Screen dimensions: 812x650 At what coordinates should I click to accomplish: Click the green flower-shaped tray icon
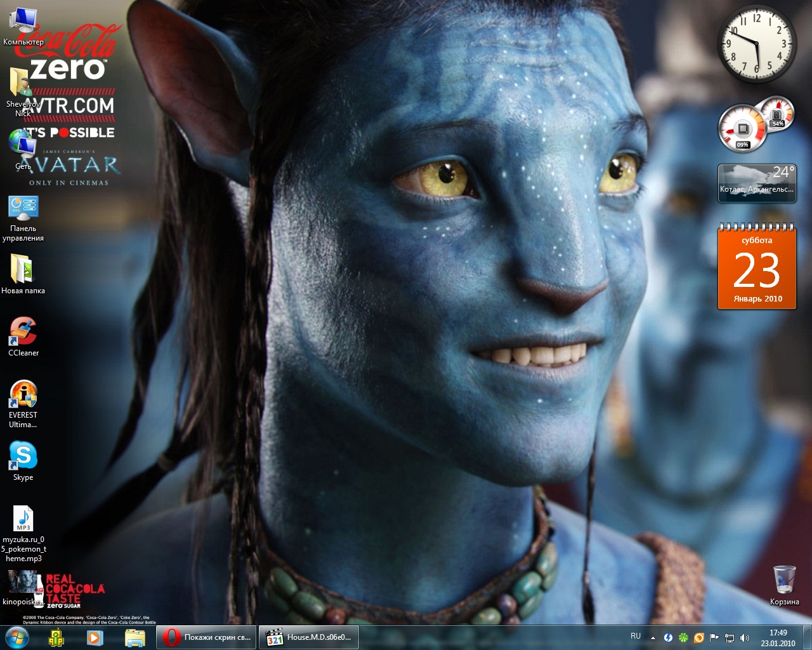click(683, 638)
